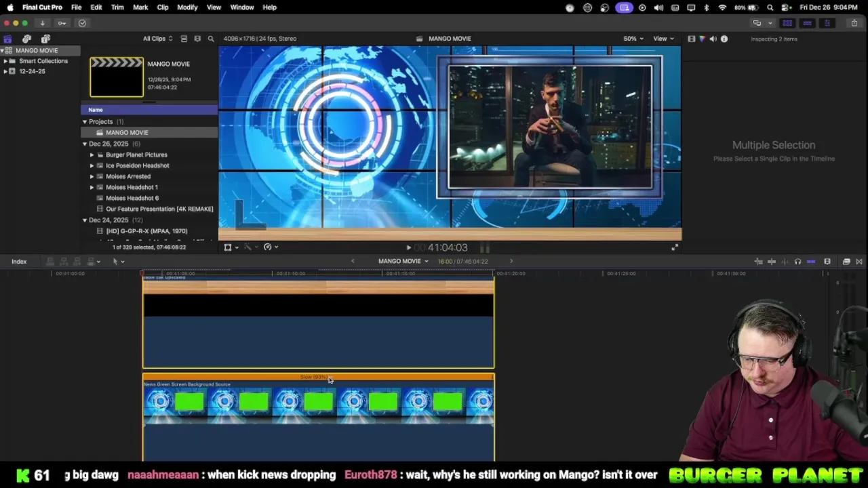Show the Libraries sidebar clapperboard icon
868x488 pixels.
[7, 39]
